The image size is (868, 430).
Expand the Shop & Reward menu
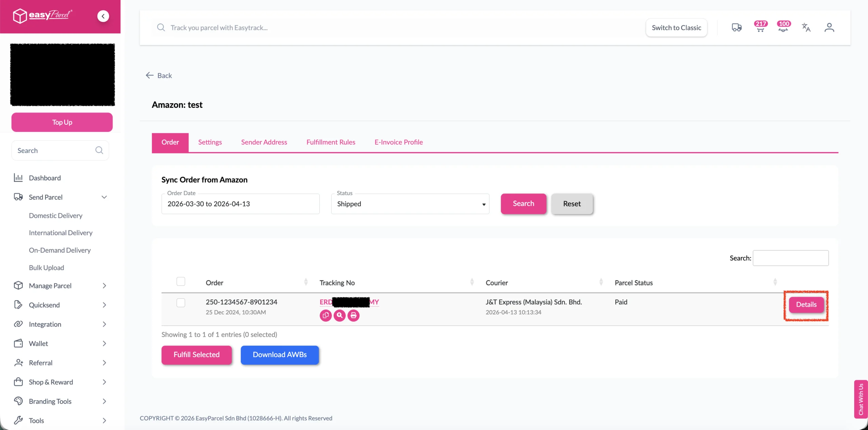(x=104, y=382)
